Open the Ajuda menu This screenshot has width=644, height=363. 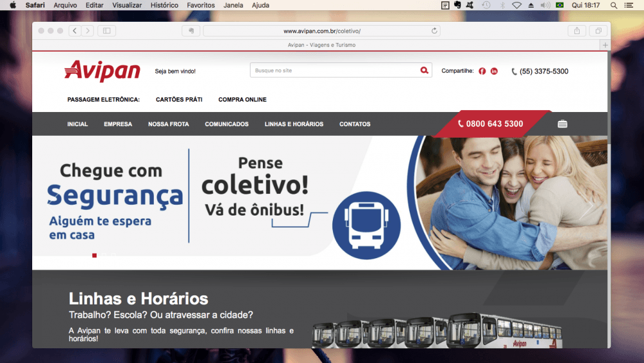tap(260, 5)
